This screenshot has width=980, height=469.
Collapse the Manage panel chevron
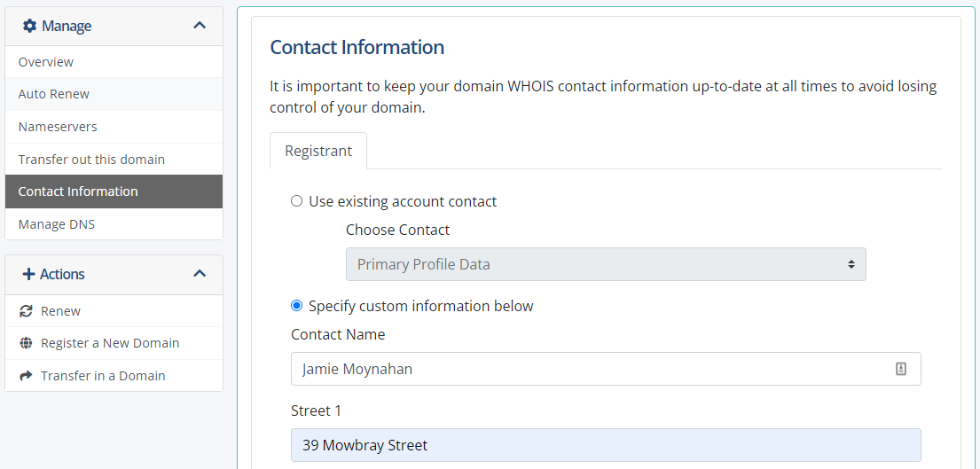tap(200, 26)
